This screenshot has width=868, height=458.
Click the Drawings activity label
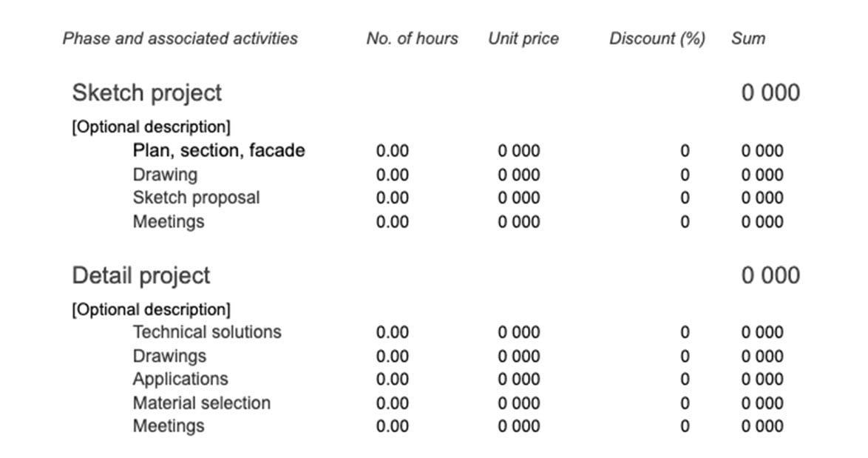point(169,356)
